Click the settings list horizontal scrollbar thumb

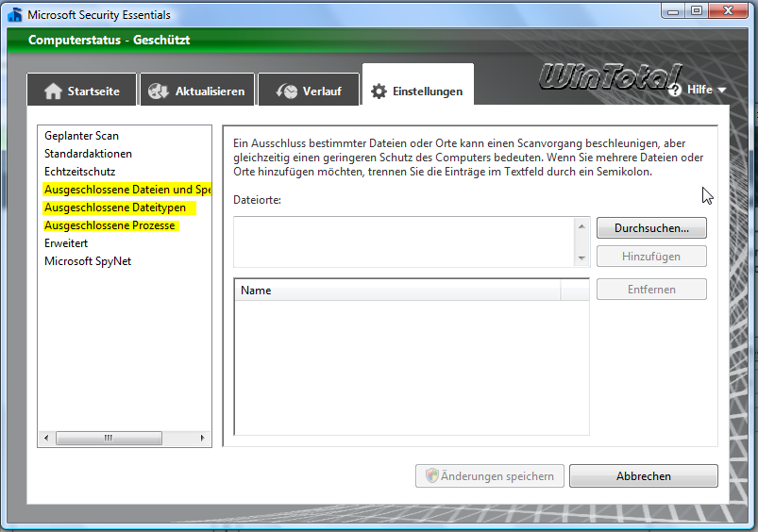[109, 438]
